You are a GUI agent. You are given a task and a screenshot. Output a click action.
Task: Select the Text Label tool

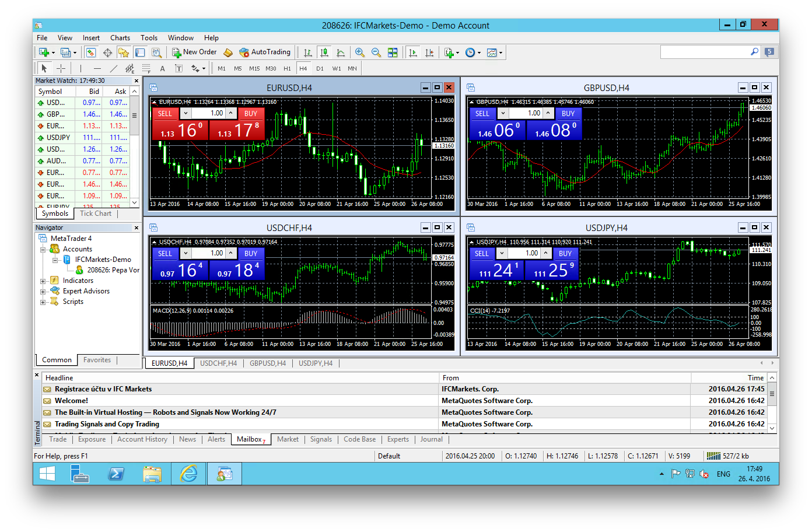178,68
